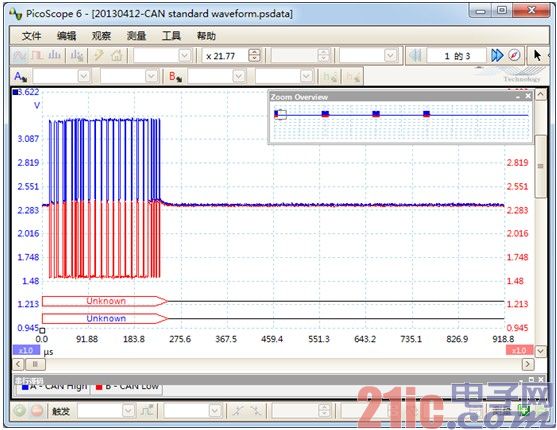557x430 pixels.
Task: Click the horizontal scrollbar right arrow
Action: click(528, 364)
